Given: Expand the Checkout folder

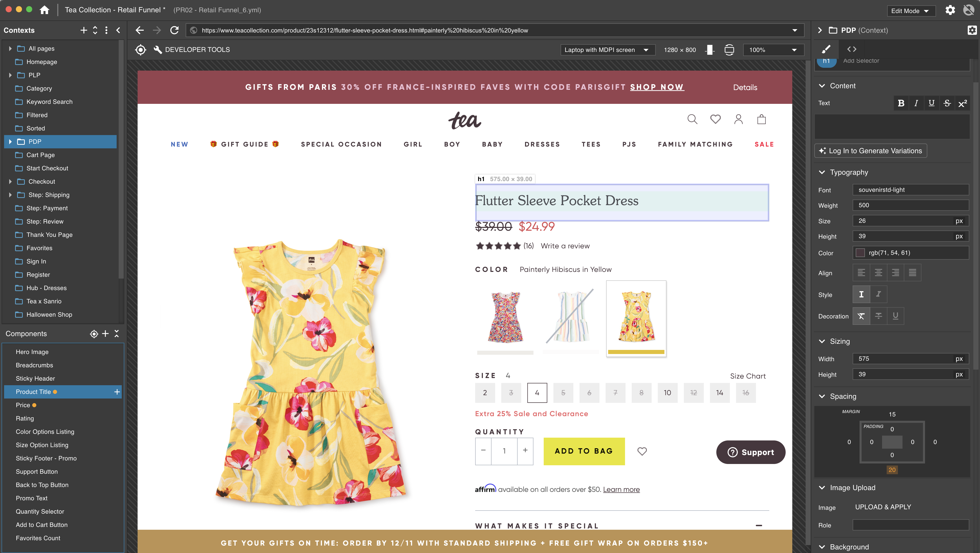Looking at the screenshot, I should [10, 182].
